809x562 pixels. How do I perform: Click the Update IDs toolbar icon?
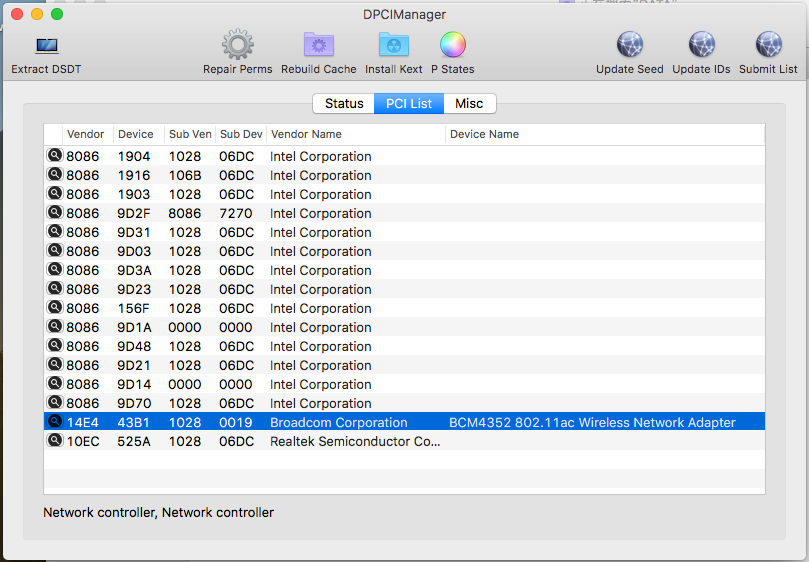pyautogui.click(x=701, y=46)
